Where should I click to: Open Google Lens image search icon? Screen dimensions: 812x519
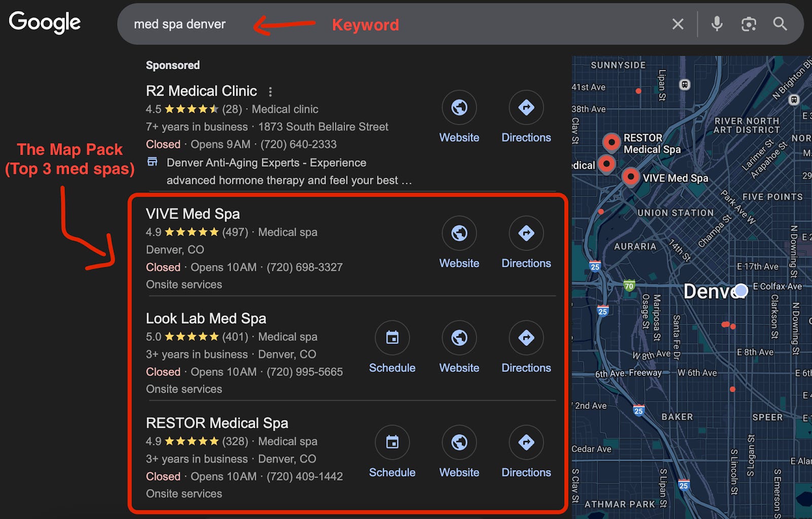pyautogui.click(x=749, y=24)
